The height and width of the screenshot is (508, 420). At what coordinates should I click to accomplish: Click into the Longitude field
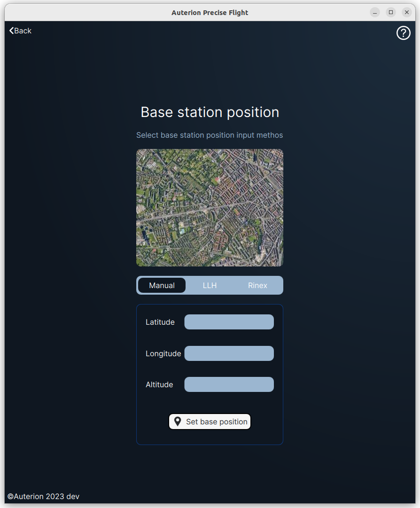[x=229, y=353]
